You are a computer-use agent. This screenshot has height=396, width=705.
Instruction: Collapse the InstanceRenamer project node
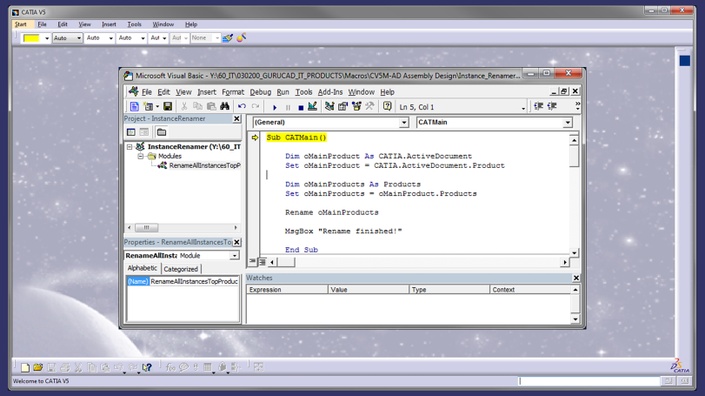[129, 147]
